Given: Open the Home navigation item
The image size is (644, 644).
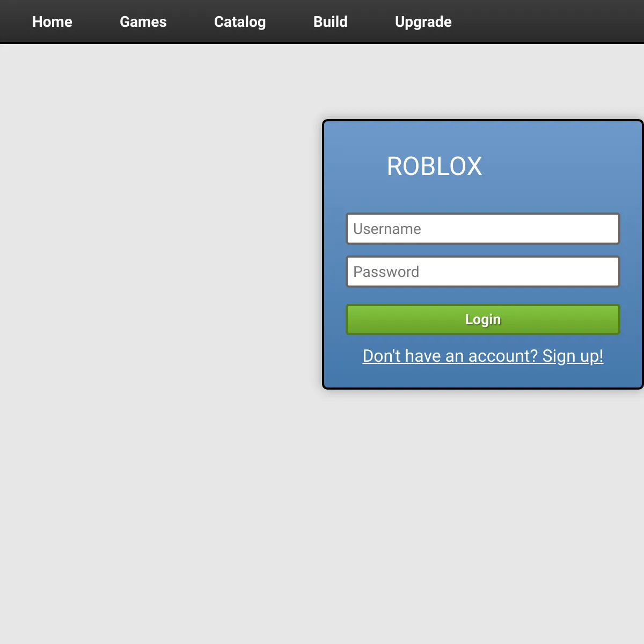Looking at the screenshot, I should [x=52, y=21].
